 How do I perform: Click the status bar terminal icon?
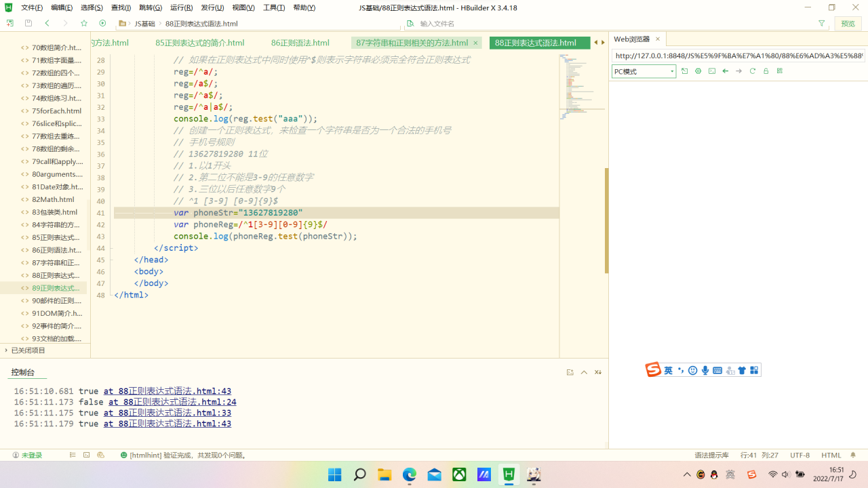point(86,455)
